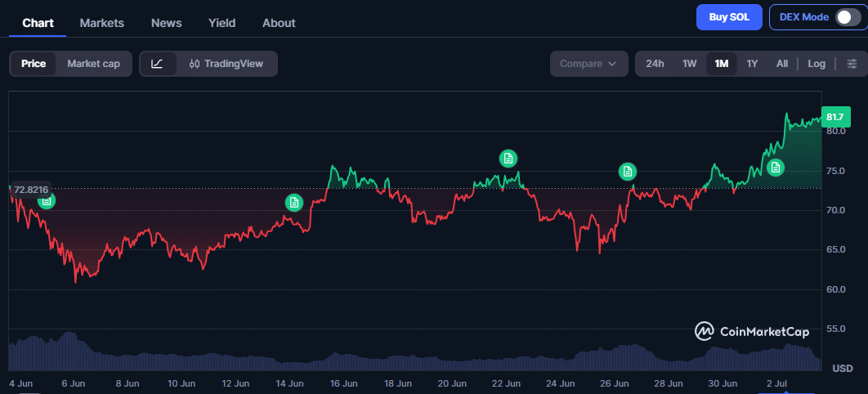Click the 81.7 current price label

834,118
